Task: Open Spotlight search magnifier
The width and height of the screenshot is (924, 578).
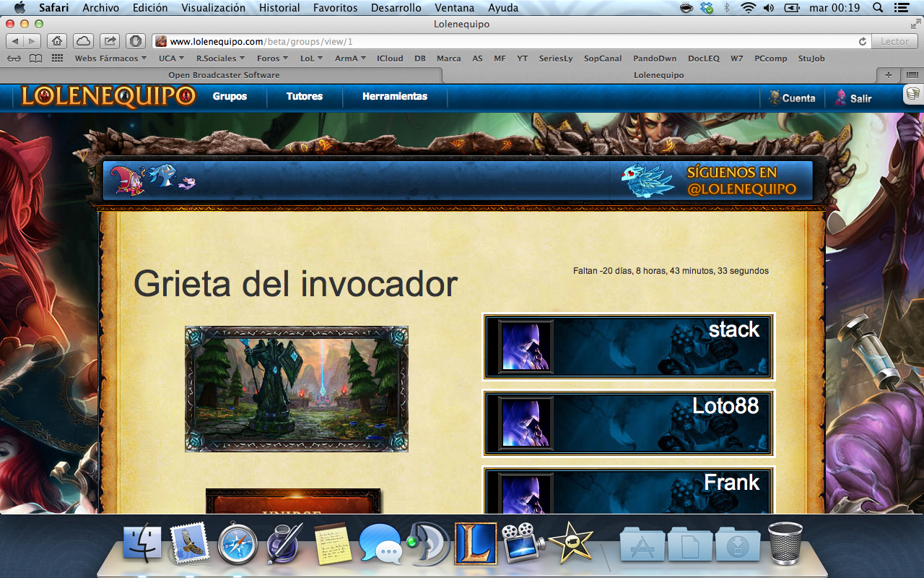Action: [878, 8]
